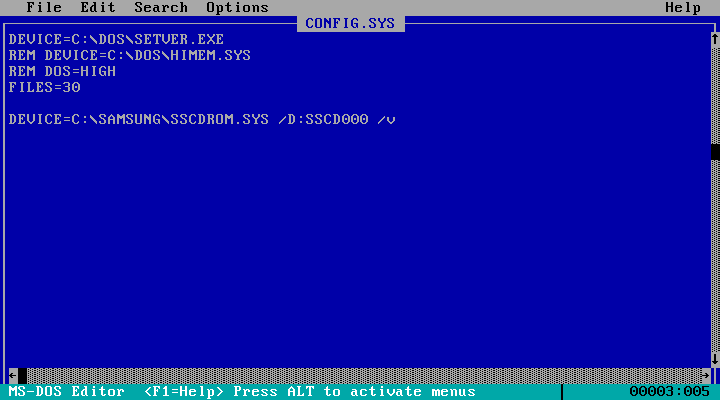Screen dimensions: 720x400
Task: Click the horizontal scrollbar right arrow
Action: tap(706, 375)
